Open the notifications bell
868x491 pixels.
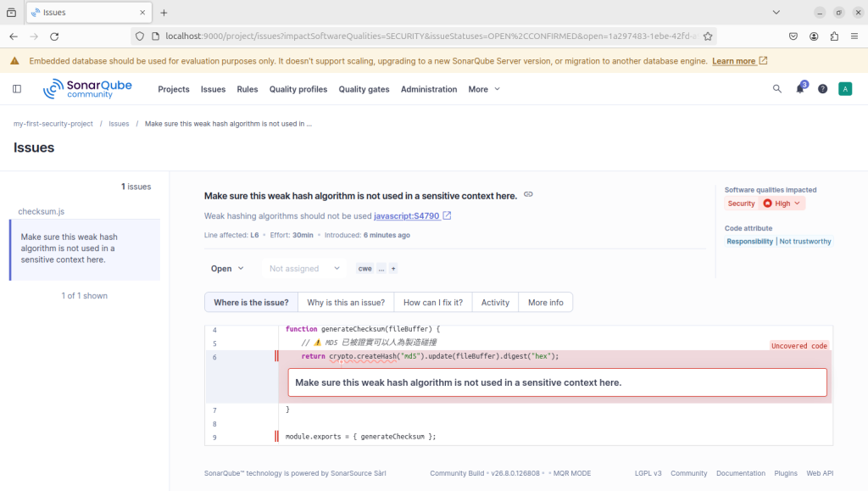pos(800,88)
